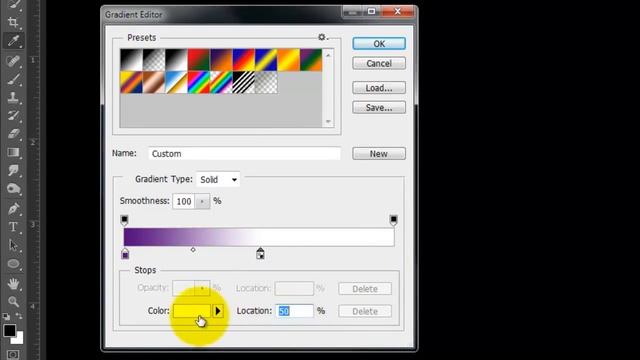Click the Load... button
The height and width of the screenshot is (360, 640).
379,88
